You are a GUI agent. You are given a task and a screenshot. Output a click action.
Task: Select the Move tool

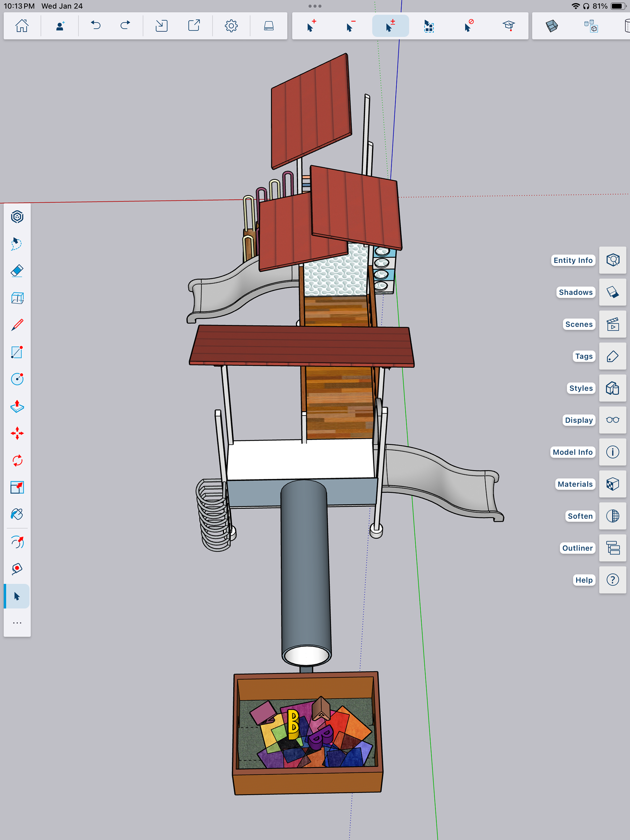coord(17,433)
